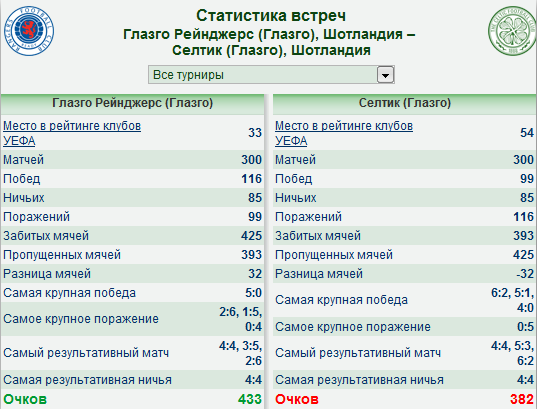
Task: Open Rangers 'Место в рейтинге клубов УЕФА' link
Action: point(72,133)
